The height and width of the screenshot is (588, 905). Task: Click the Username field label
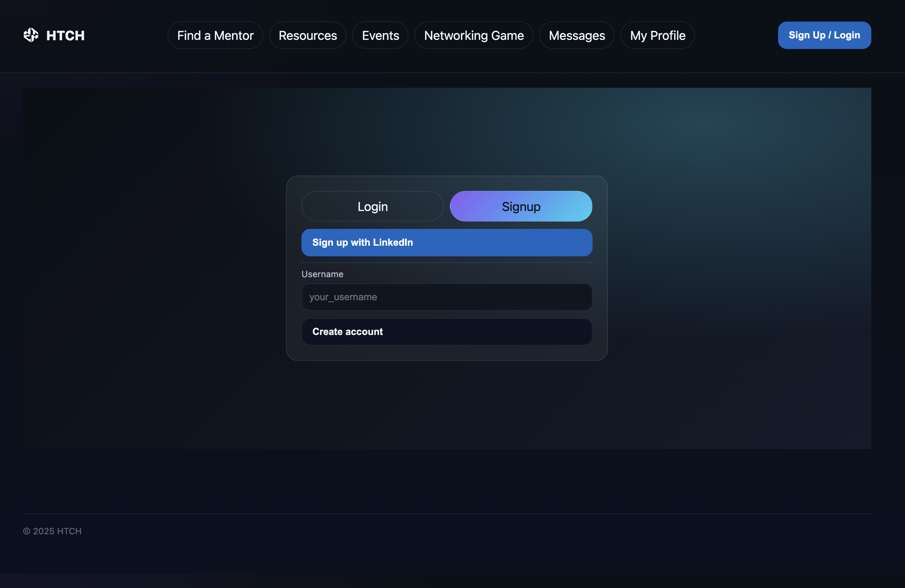322,274
